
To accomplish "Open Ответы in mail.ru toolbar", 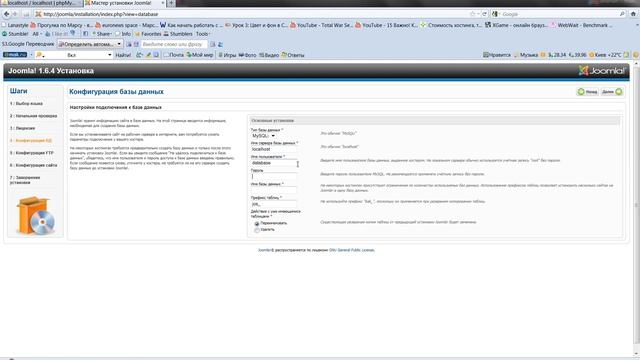I will pyautogui.click(x=293, y=55).
